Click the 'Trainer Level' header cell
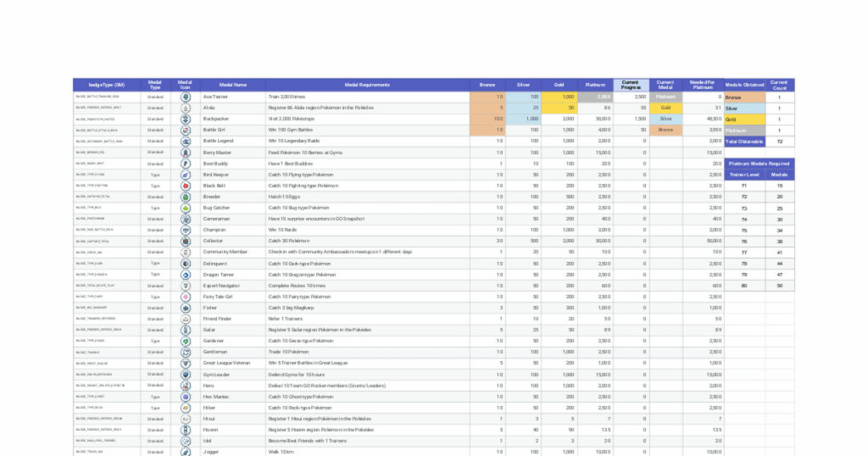 coord(744,175)
